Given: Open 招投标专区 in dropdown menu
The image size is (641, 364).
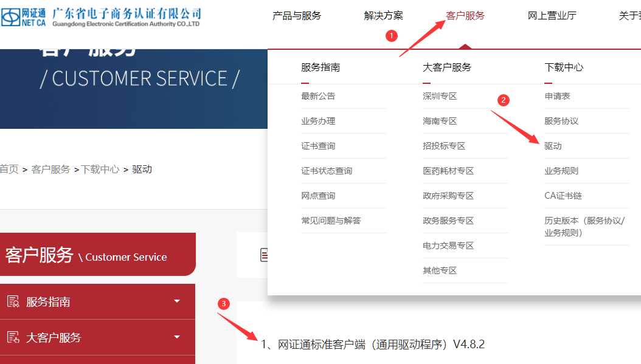Looking at the screenshot, I should 444,146.
